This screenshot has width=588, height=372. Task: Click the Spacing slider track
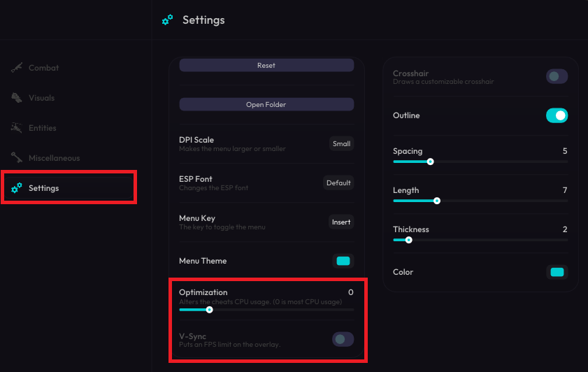[x=480, y=162]
